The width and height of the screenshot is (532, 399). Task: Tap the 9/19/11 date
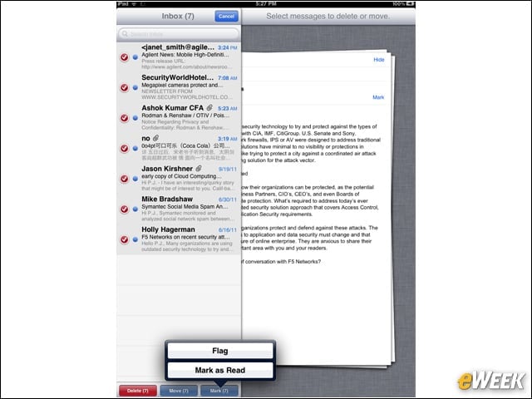[228, 170]
